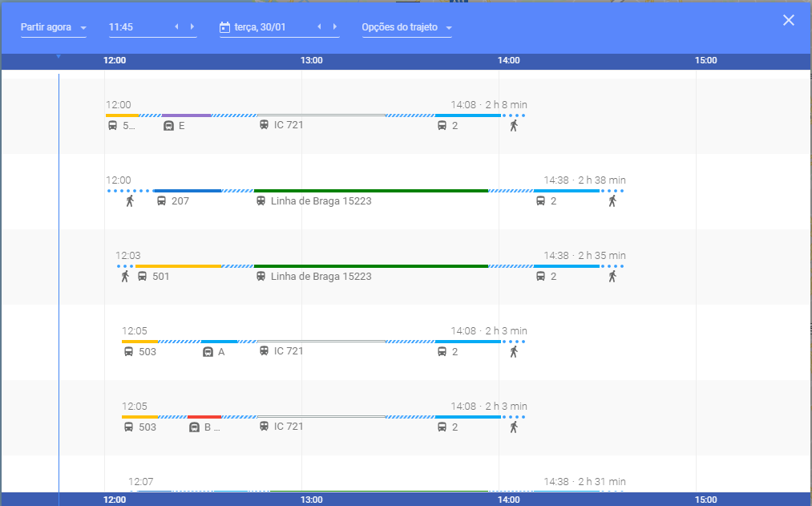Click the metro B line icon
This screenshot has width=812, height=506.
tap(194, 427)
